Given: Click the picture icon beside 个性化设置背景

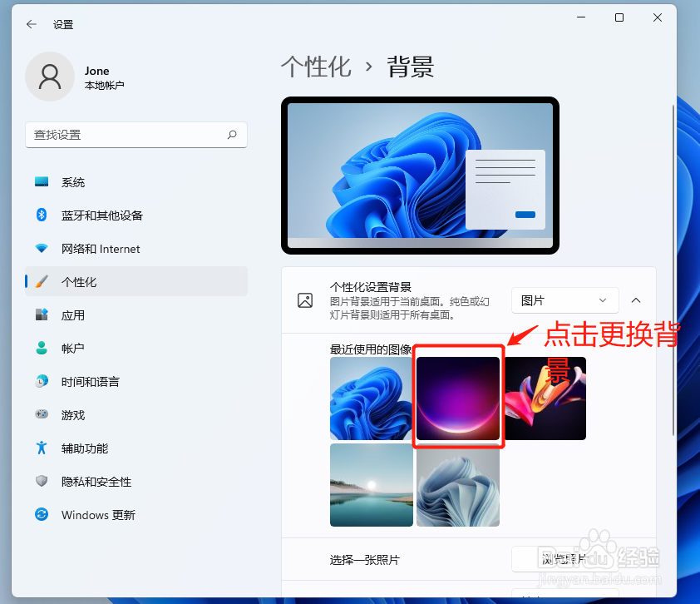Looking at the screenshot, I should click(x=305, y=300).
